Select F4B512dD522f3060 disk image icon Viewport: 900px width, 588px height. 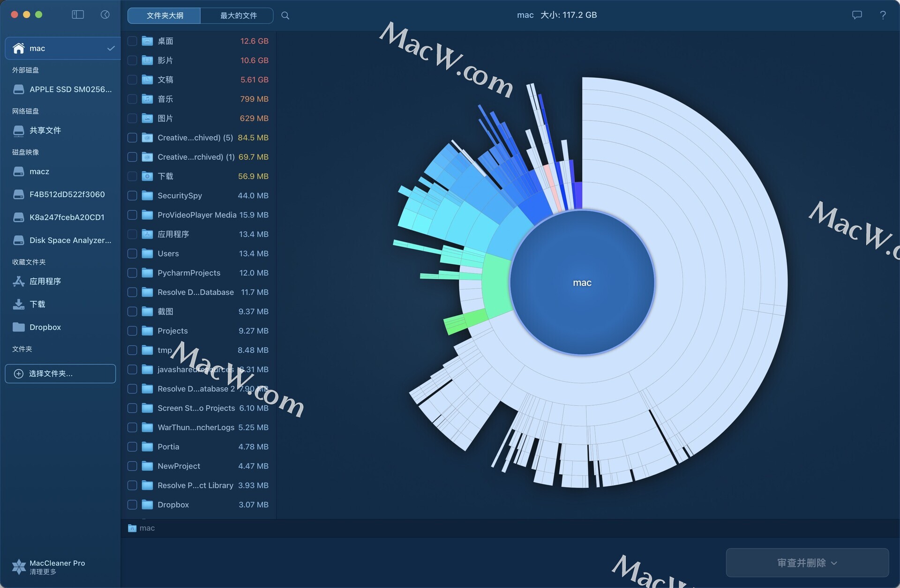[19, 194]
